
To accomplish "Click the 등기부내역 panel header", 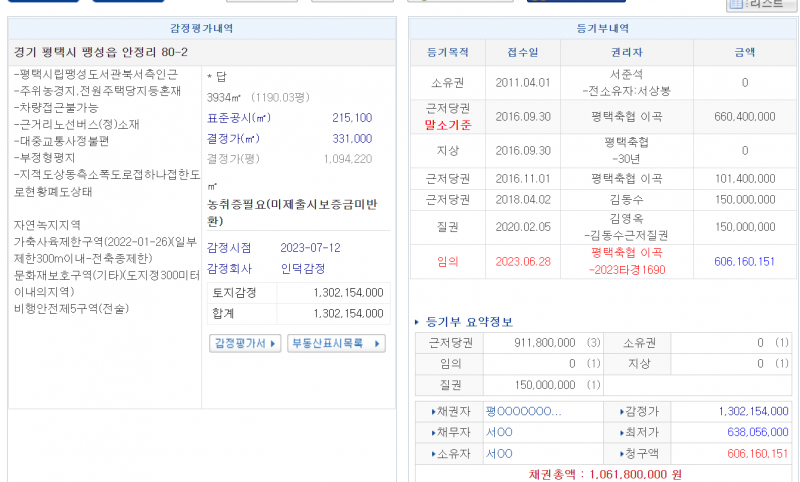I will 603,29.
